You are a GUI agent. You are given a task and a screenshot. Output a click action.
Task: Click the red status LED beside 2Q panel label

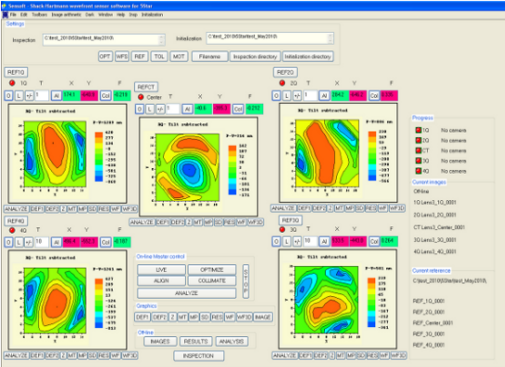pyautogui.click(x=282, y=83)
